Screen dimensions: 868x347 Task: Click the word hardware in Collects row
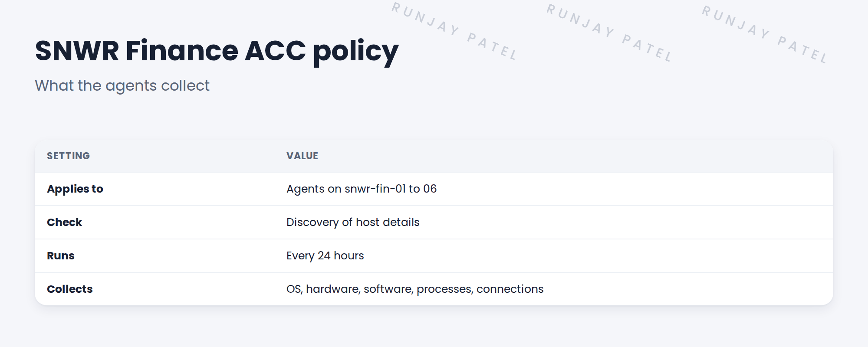pyautogui.click(x=333, y=289)
